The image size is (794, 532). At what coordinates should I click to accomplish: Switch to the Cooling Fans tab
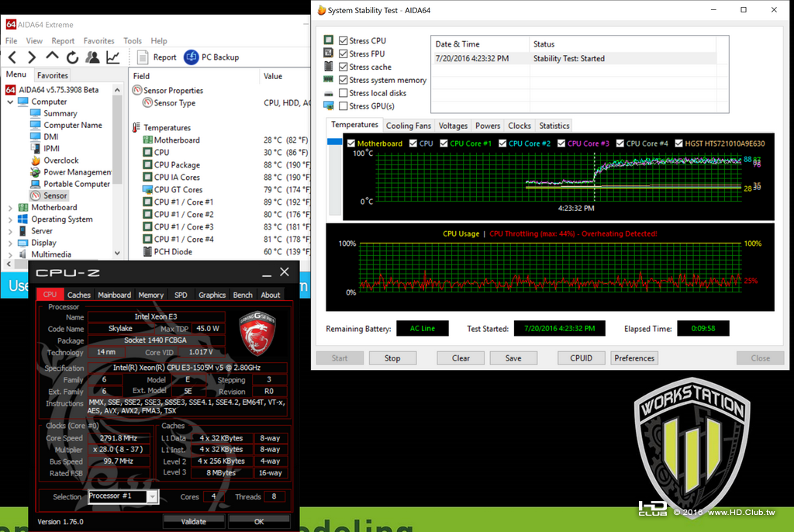tap(408, 126)
